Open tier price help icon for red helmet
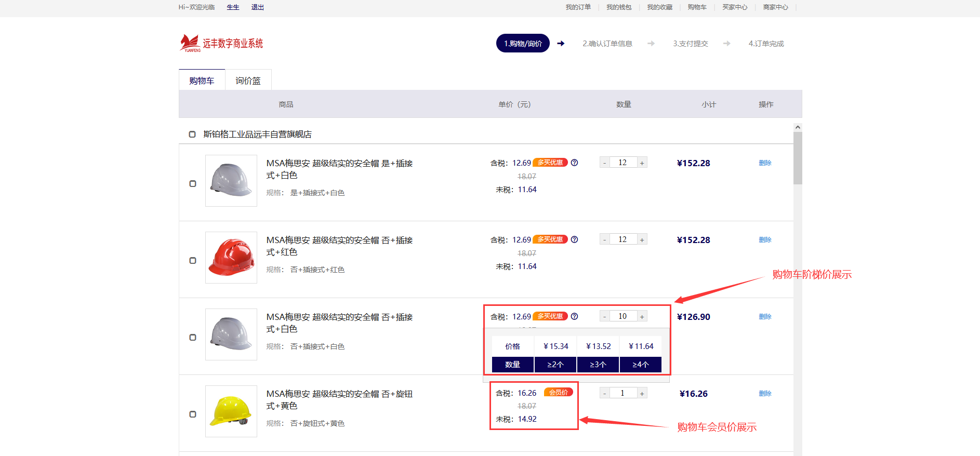Viewport: 980px width, 456px height. (574, 239)
